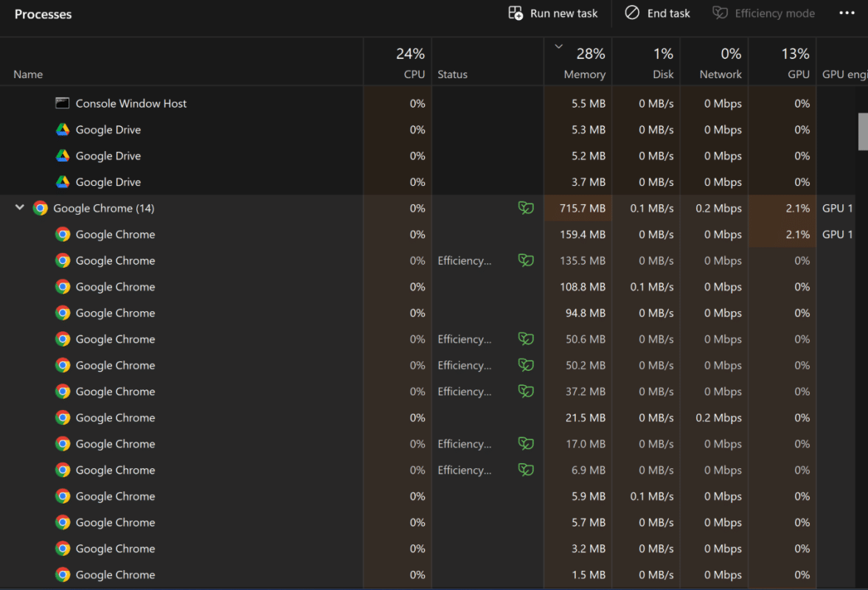Screen dimensions: 868x590
Task: Click the Google Chrome (14) group name
Action: tap(103, 208)
